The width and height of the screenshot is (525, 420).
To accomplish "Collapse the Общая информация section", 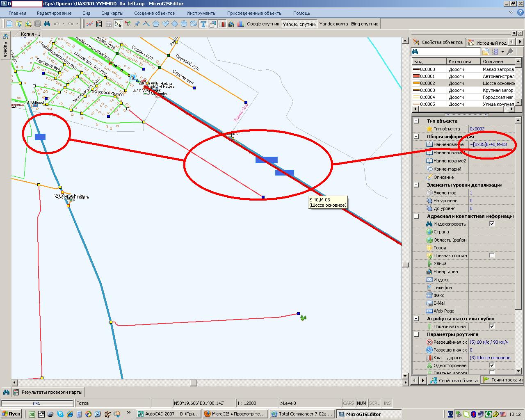I will 416,137.
